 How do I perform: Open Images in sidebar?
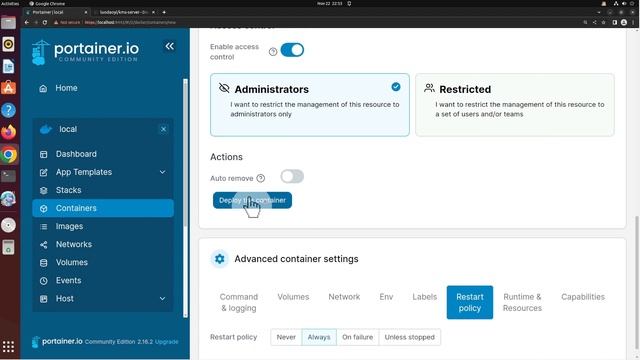(69, 227)
